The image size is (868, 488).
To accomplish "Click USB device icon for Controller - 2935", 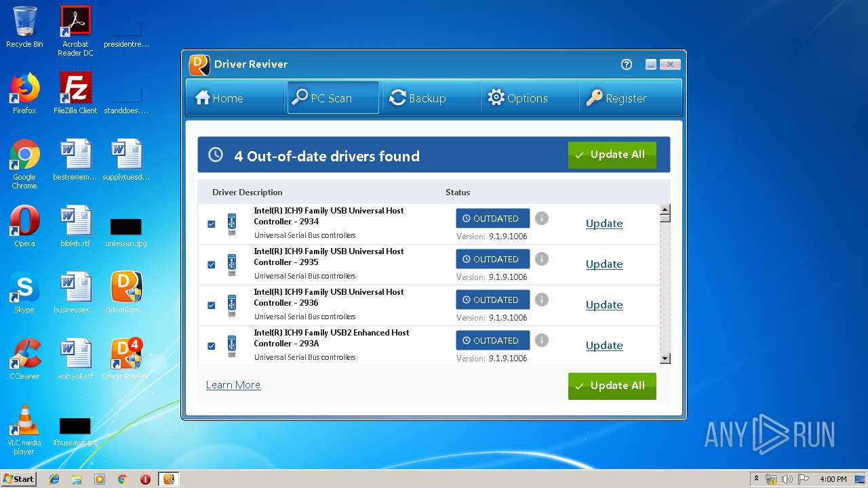I will coord(232,265).
